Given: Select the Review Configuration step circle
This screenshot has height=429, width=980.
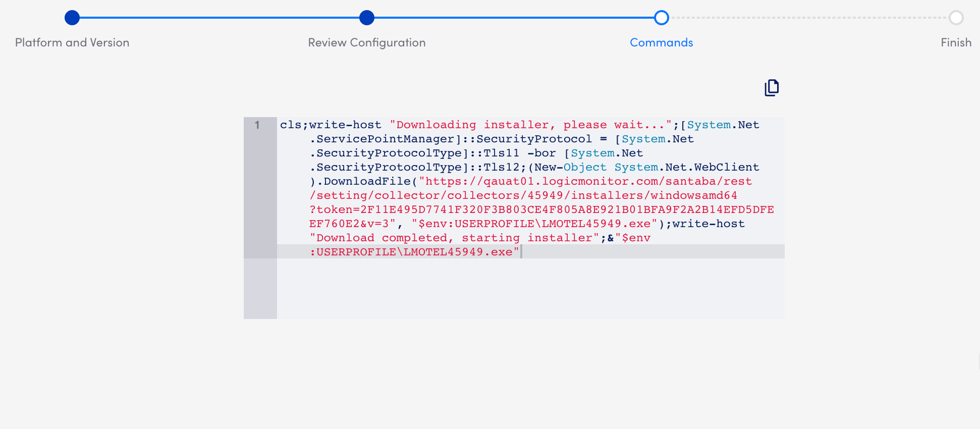Looking at the screenshot, I should tap(367, 18).
